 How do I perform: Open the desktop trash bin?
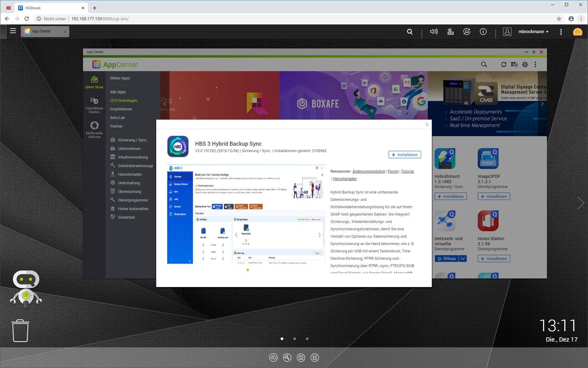tap(20, 331)
